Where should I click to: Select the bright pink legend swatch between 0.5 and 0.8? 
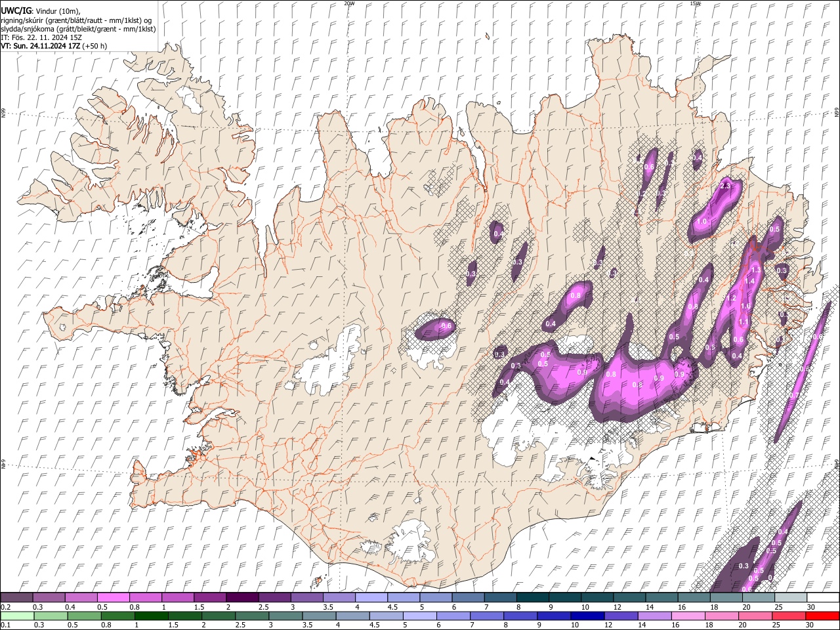[x=113, y=598]
